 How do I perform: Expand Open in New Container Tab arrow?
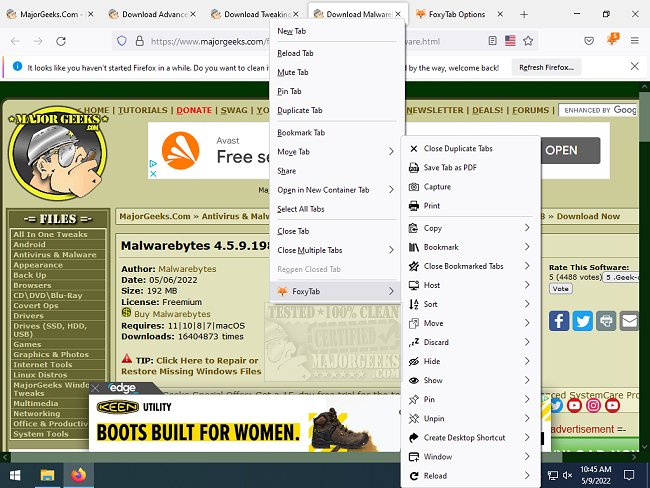point(391,190)
